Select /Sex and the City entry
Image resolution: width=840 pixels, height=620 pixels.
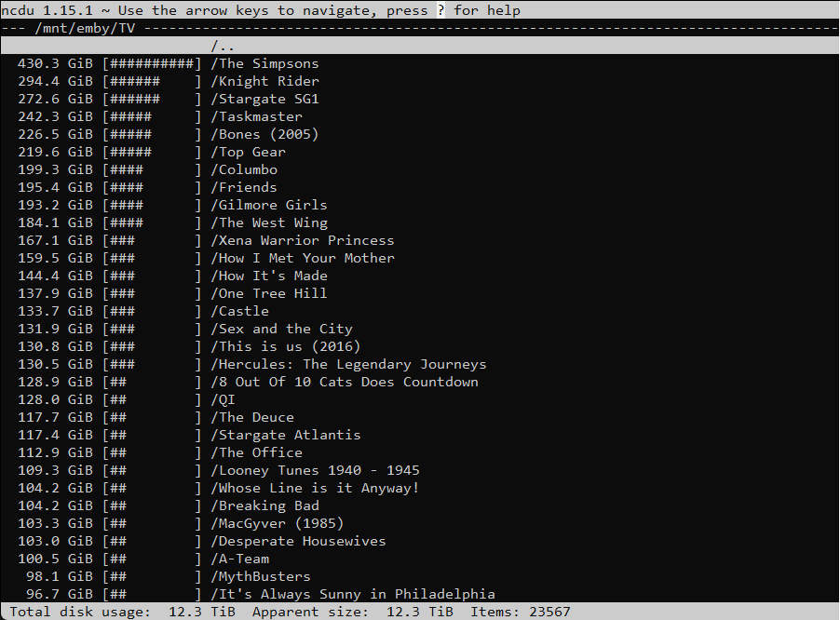pos(419,329)
